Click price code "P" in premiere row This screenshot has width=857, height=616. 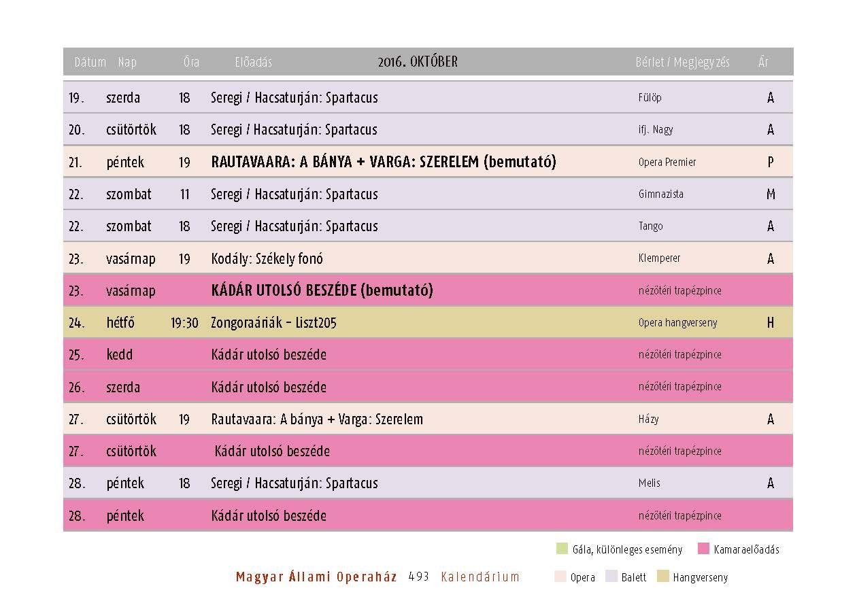pyautogui.click(x=771, y=162)
